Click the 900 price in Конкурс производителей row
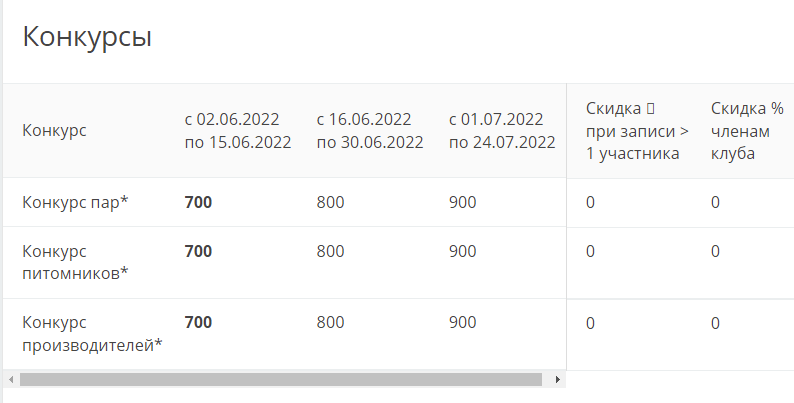Screen dimensions: 794x403 point(462,323)
